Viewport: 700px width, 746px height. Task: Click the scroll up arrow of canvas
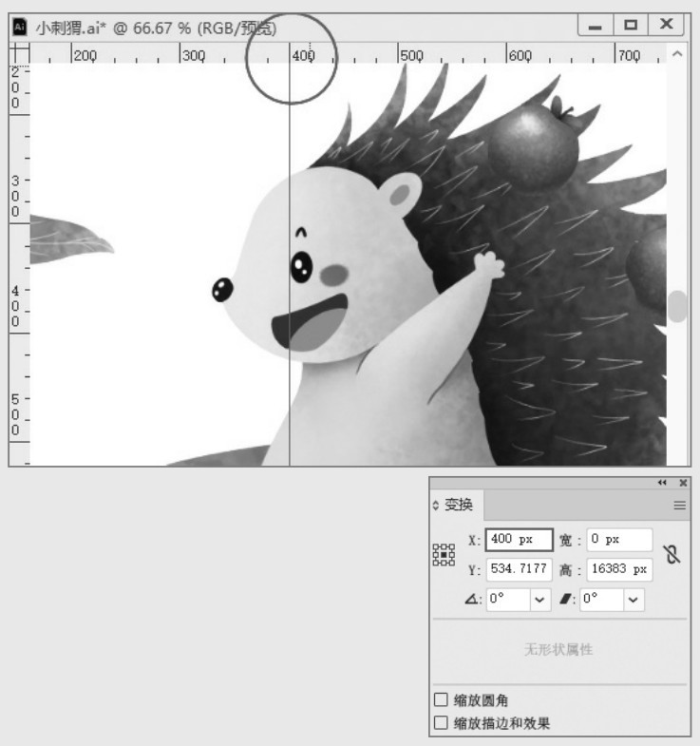[x=676, y=54]
